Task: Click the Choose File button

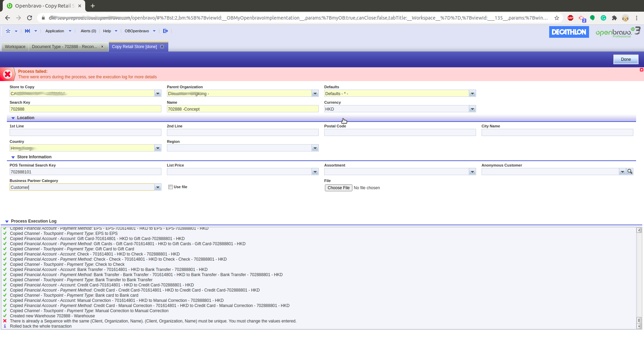Action: [x=338, y=188]
